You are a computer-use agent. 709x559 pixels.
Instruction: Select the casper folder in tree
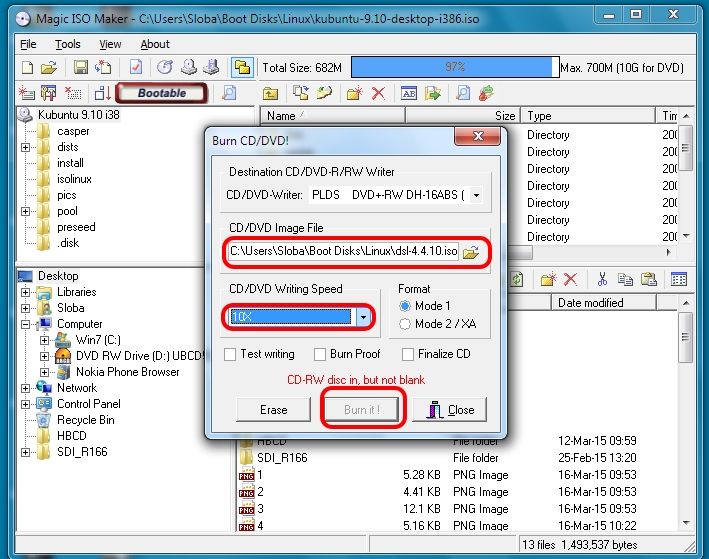pyautogui.click(x=73, y=131)
